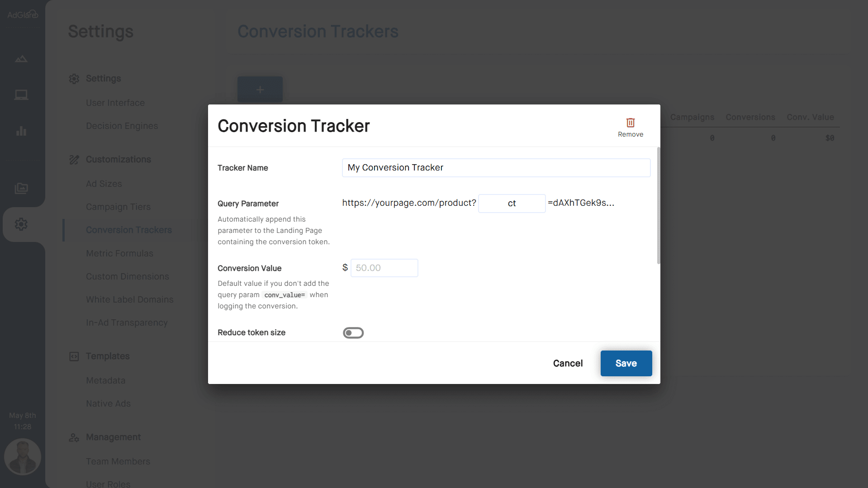The width and height of the screenshot is (868, 488).
Task: Navigate to White Label Domains
Action: point(129,299)
